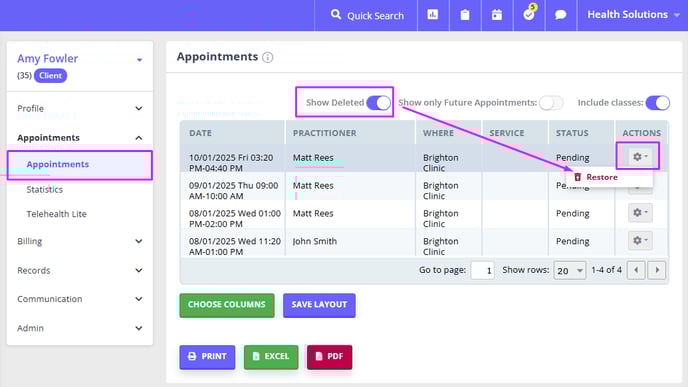688x387 pixels.
Task: Toggle Show only Future Appointments switch
Action: pyautogui.click(x=551, y=103)
